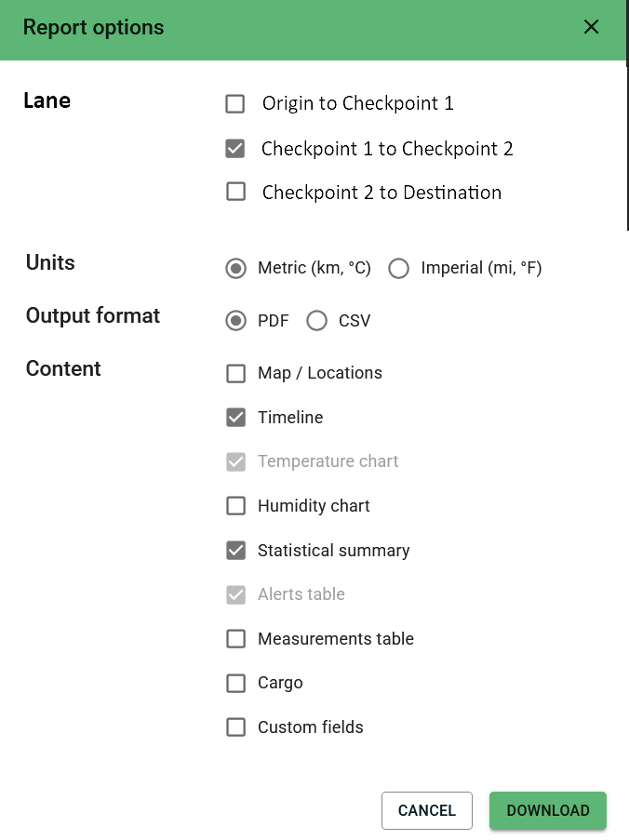Add Measurements table to report
The height and width of the screenshot is (840, 629).
236,639
